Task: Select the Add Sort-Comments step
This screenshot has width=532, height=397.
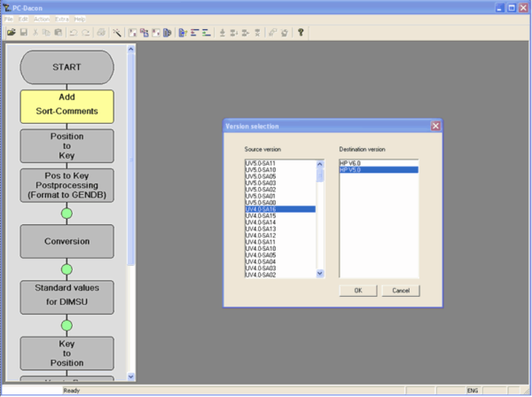Action: (66, 106)
